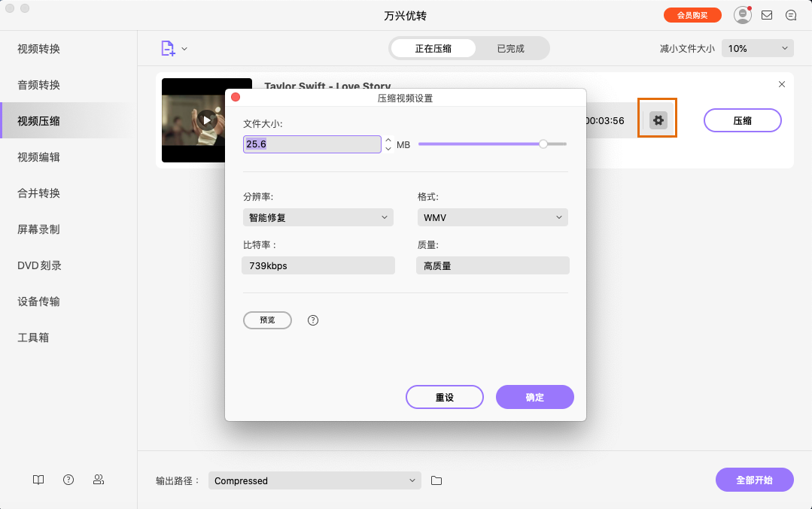Open the mail message icon in the titlebar
This screenshot has width=812, height=509.
click(767, 14)
